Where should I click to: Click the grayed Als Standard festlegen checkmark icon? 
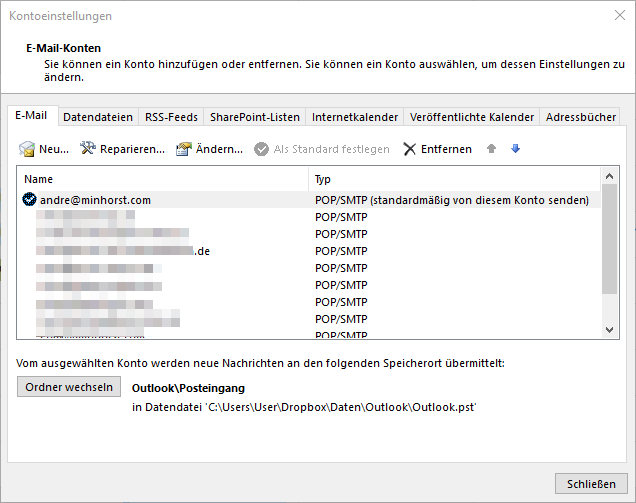(x=261, y=149)
